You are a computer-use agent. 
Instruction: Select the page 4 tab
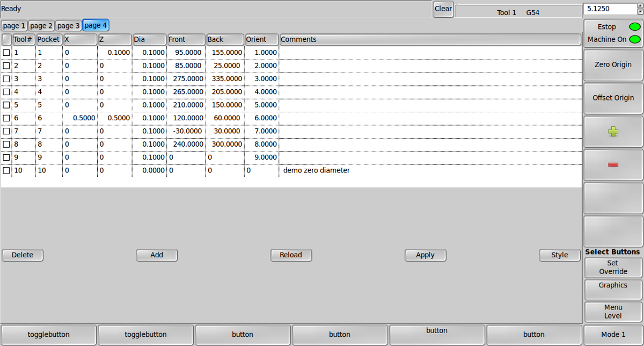[96, 25]
